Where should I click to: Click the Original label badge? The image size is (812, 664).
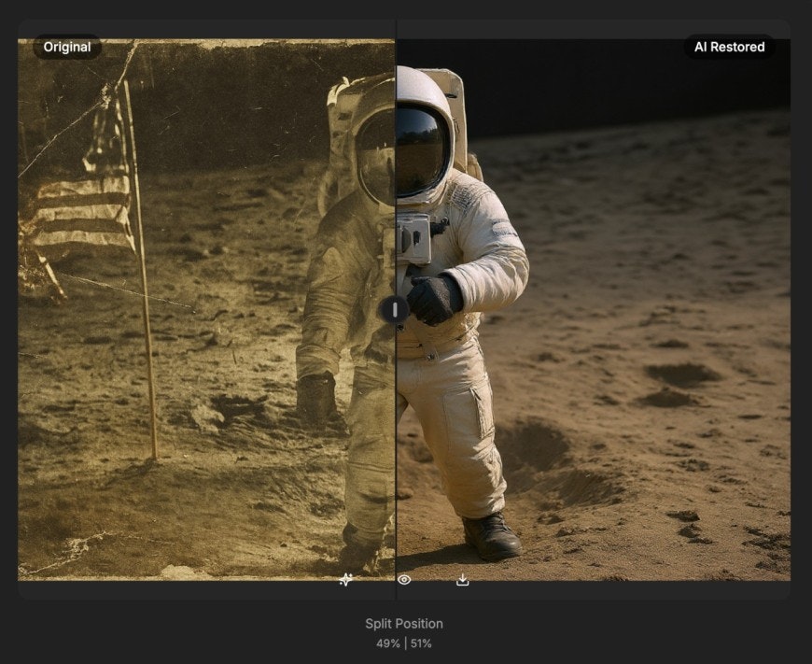click(x=67, y=48)
